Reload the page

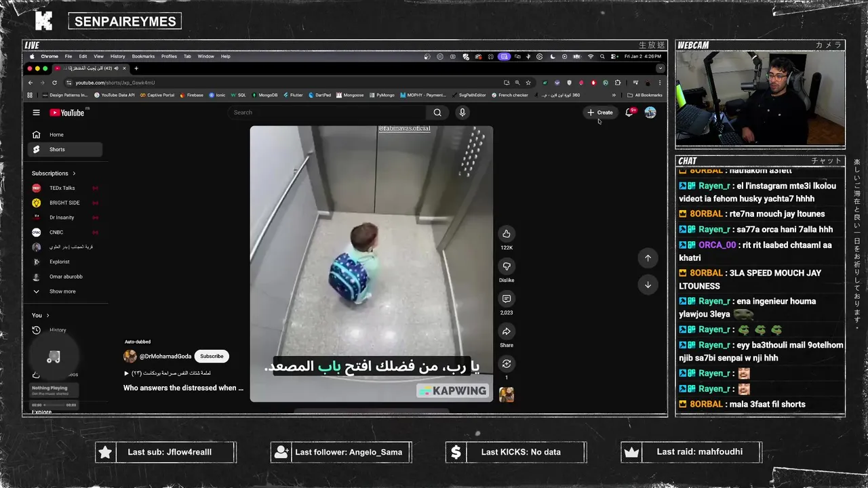54,83
